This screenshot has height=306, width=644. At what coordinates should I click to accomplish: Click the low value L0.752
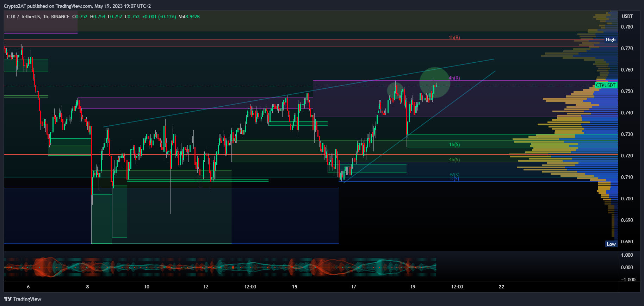[x=115, y=17]
